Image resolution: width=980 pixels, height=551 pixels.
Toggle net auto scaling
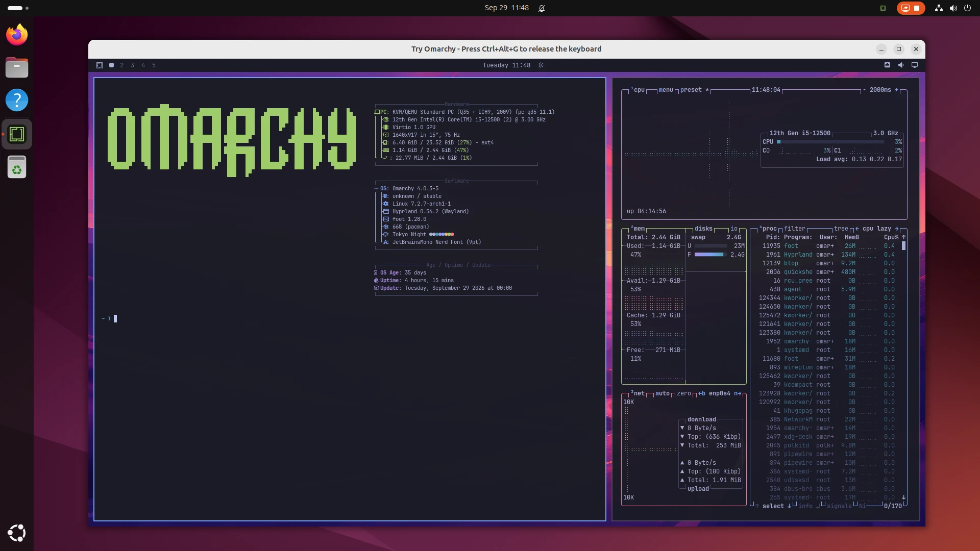663,393
